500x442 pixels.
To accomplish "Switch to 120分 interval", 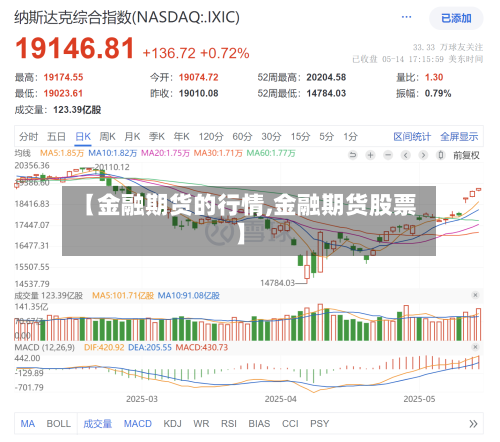I will (x=211, y=136).
